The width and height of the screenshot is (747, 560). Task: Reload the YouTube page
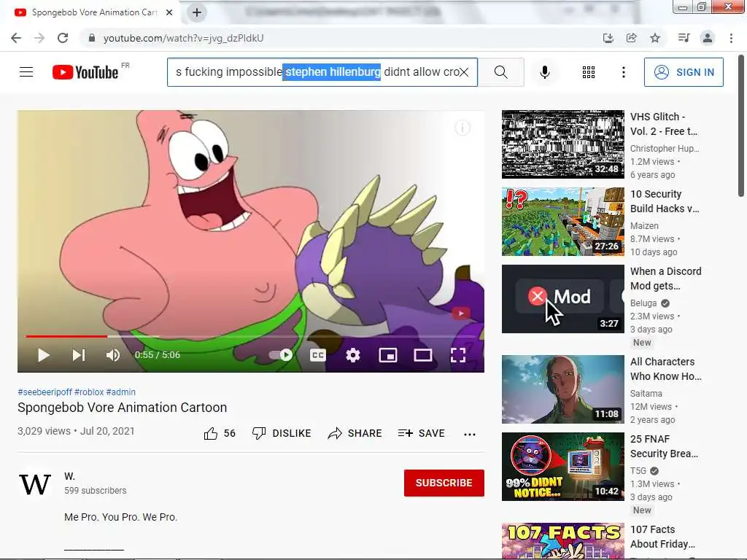click(x=63, y=38)
